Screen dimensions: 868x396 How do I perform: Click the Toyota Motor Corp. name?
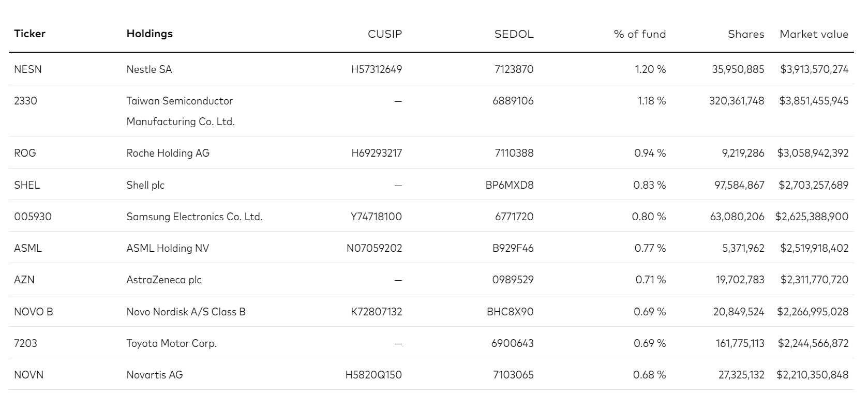[171, 343]
